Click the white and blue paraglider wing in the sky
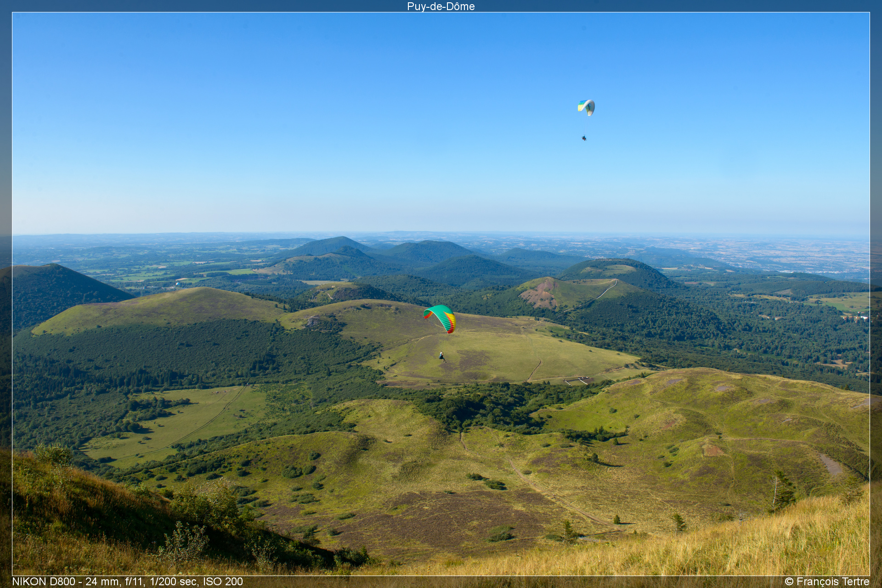 coord(587,107)
